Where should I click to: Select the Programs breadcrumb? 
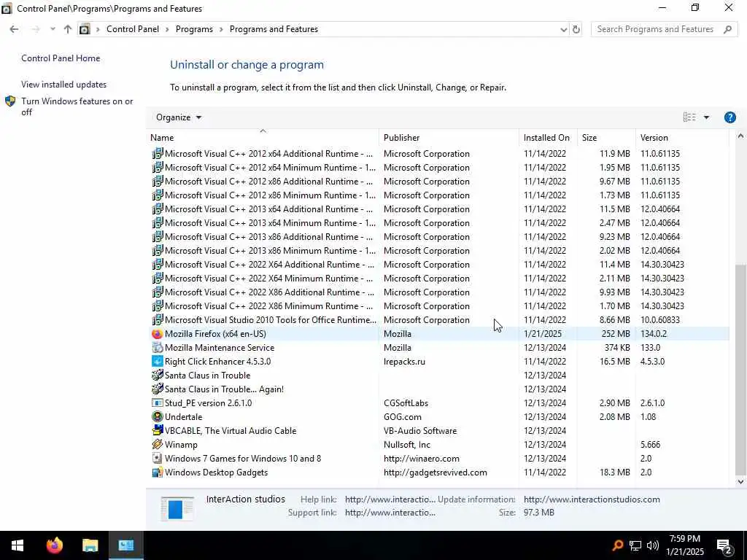194,29
